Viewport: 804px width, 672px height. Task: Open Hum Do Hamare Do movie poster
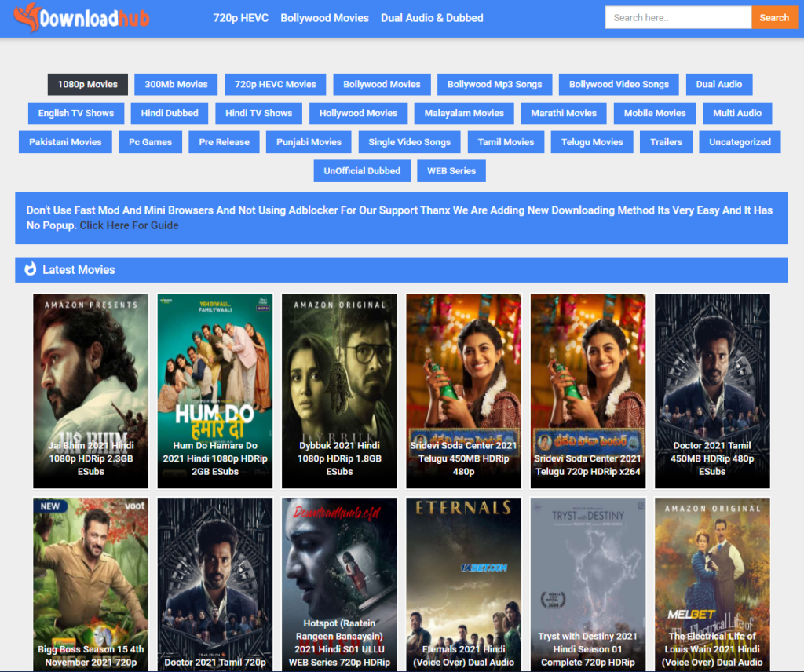pyautogui.click(x=215, y=391)
